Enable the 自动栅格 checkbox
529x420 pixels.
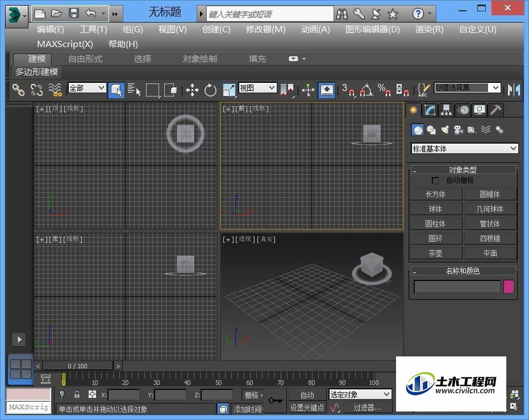click(x=436, y=180)
